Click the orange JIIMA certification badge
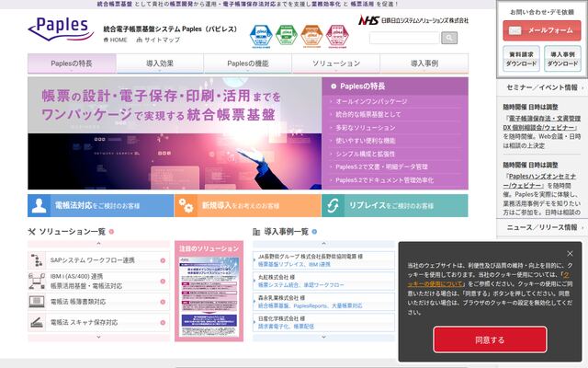 (311, 37)
